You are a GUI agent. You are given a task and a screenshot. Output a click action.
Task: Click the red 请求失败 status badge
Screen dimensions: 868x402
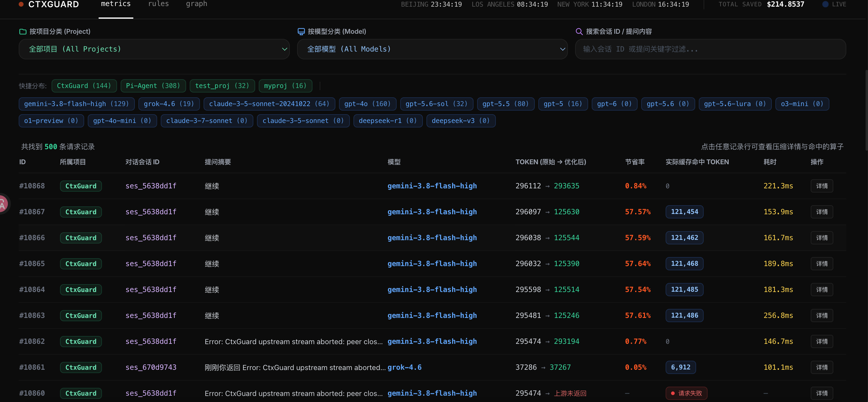686,393
